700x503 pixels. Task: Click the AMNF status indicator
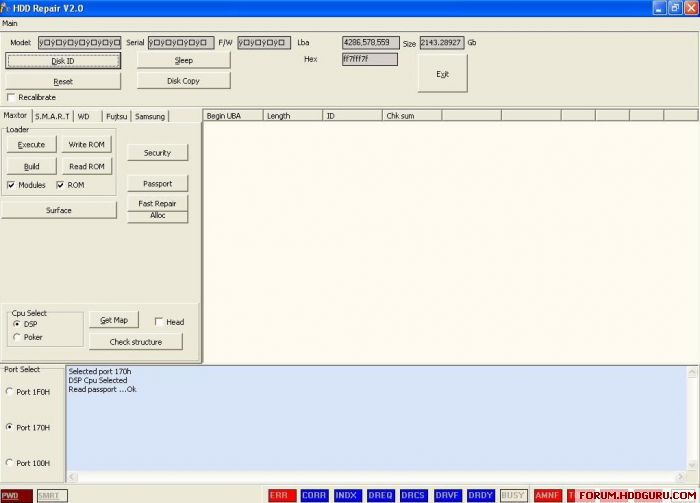point(548,495)
